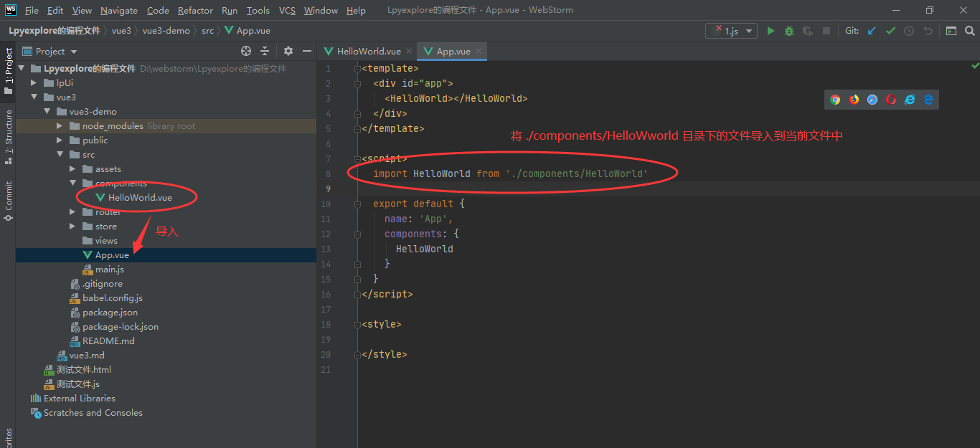Open the Tools menu
Viewport: 980px width, 448px height.
coord(258,10)
